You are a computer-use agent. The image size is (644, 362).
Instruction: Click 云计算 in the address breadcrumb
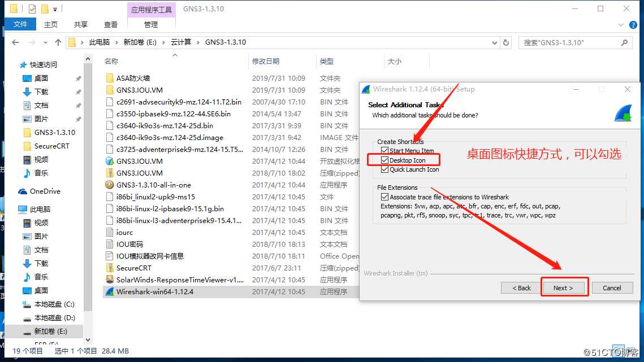pos(181,42)
